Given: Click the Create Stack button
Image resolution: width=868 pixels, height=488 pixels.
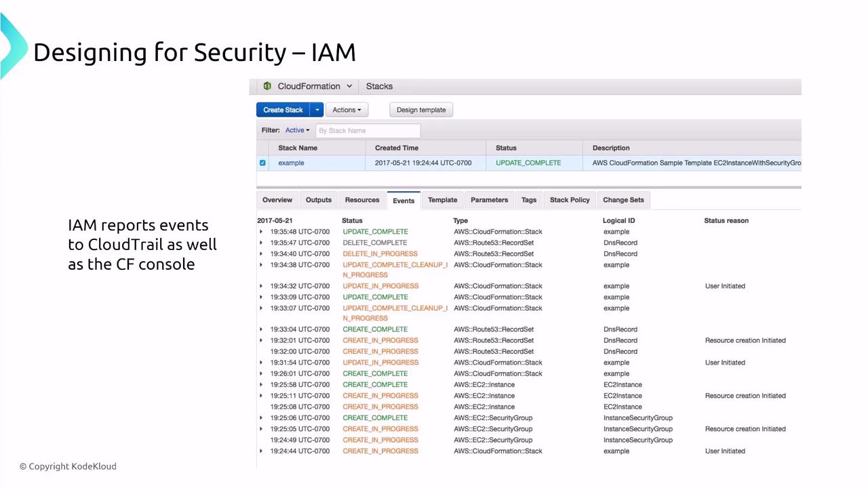Looking at the screenshot, I should (283, 110).
